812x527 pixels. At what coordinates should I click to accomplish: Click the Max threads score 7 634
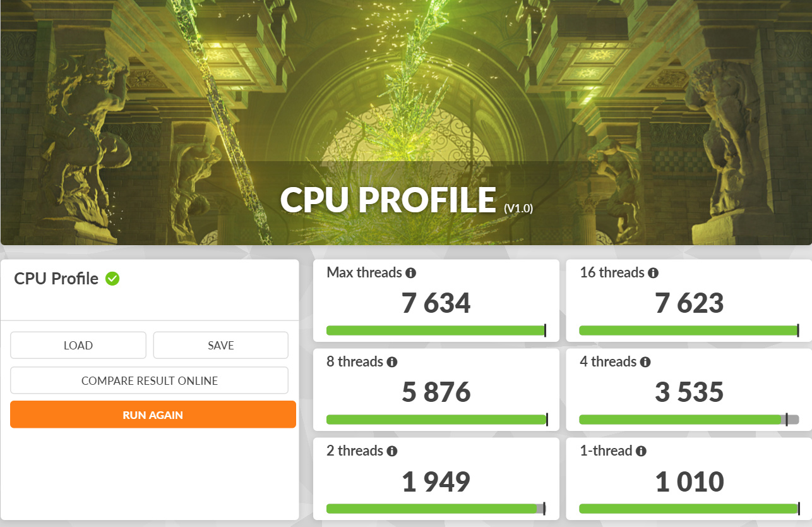[x=436, y=303]
